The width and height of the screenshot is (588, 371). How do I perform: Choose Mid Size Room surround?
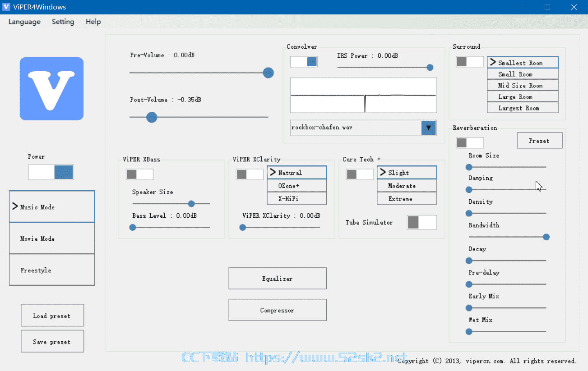coord(523,85)
